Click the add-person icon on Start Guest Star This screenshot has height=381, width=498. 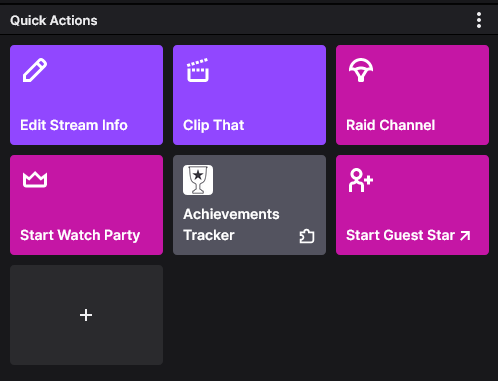click(361, 180)
